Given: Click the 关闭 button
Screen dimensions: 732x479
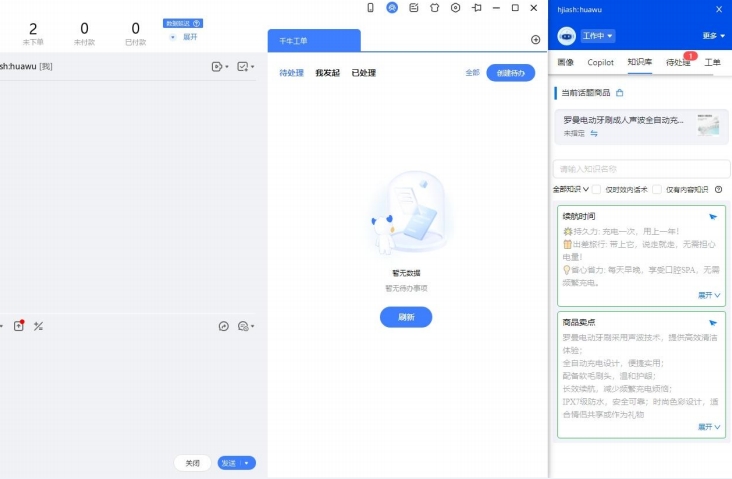Looking at the screenshot, I should click(192, 463).
